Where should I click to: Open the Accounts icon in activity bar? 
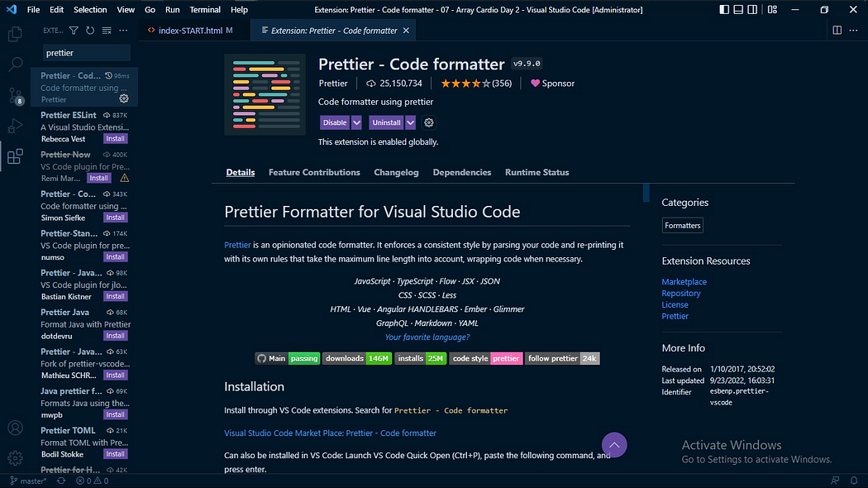point(15,428)
